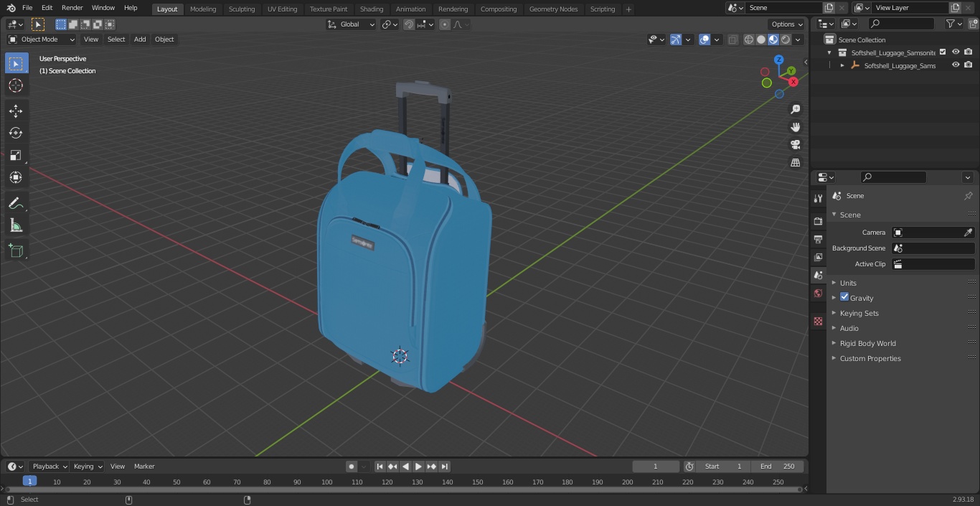The width and height of the screenshot is (980, 506).
Task: Click the pan view hand icon
Action: pyautogui.click(x=796, y=127)
